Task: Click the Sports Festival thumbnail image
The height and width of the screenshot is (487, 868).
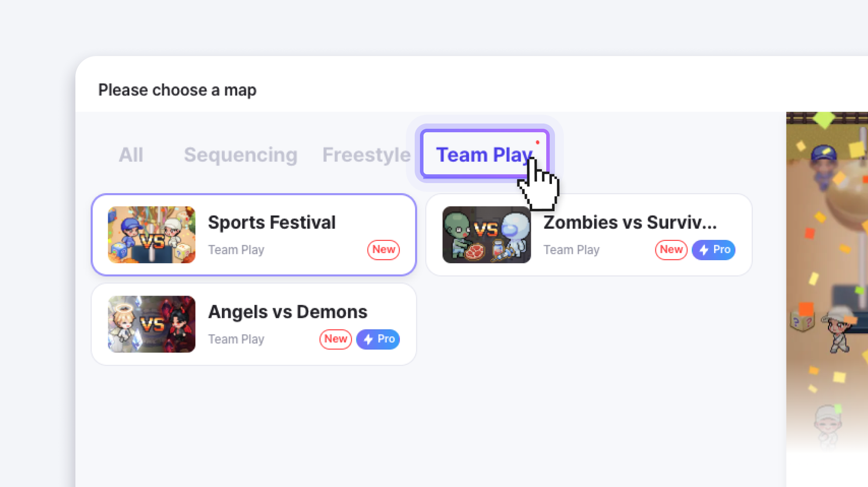Action: 152,235
